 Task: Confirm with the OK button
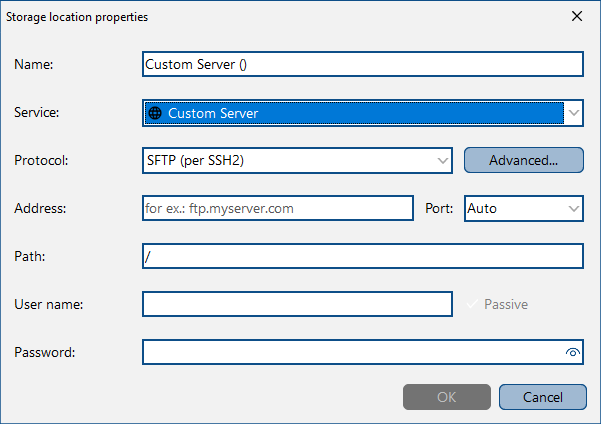(447, 397)
